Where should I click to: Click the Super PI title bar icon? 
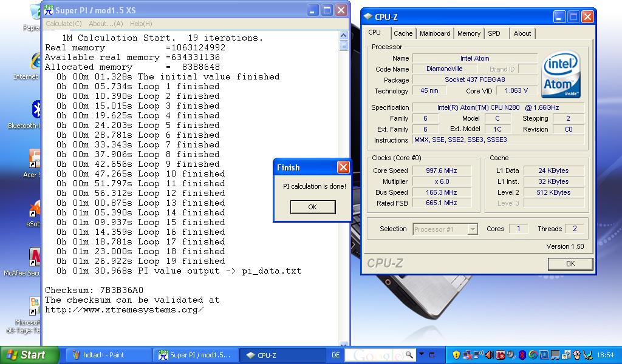tap(49, 10)
